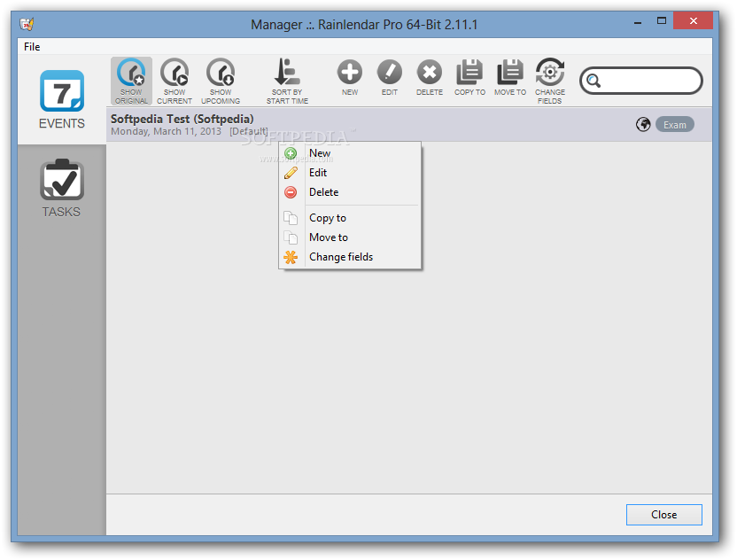Click the Close button at the bottom

coord(663,515)
